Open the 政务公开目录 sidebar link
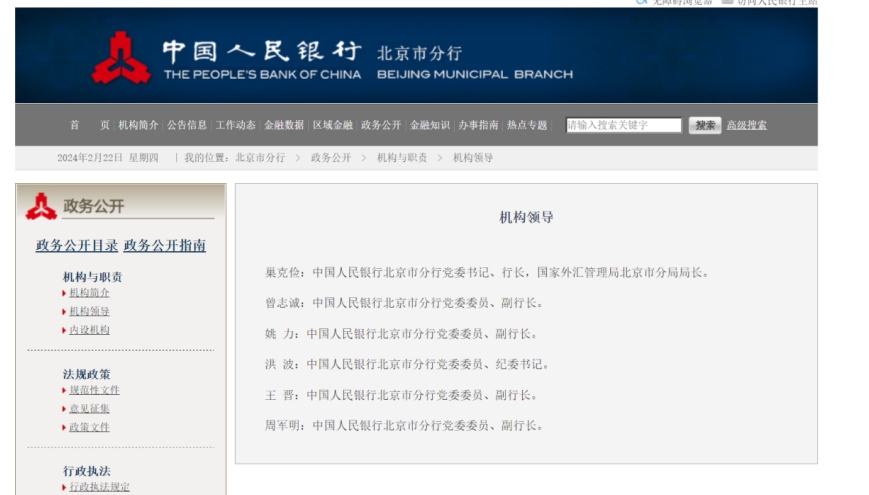This screenshot has height=495, width=869. click(77, 245)
